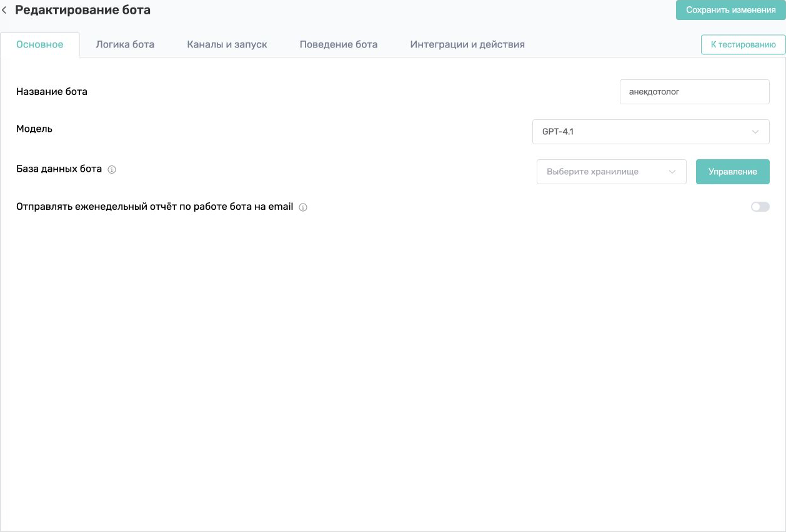786x532 pixels.
Task: Go to Интеграции и действия tab
Action: pyautogui.click(x=467, y=44)
